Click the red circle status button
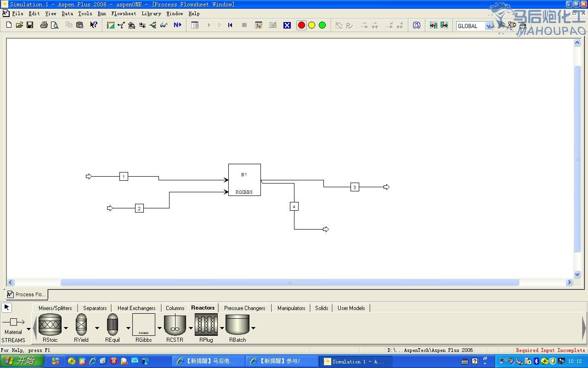 point(302,25)
